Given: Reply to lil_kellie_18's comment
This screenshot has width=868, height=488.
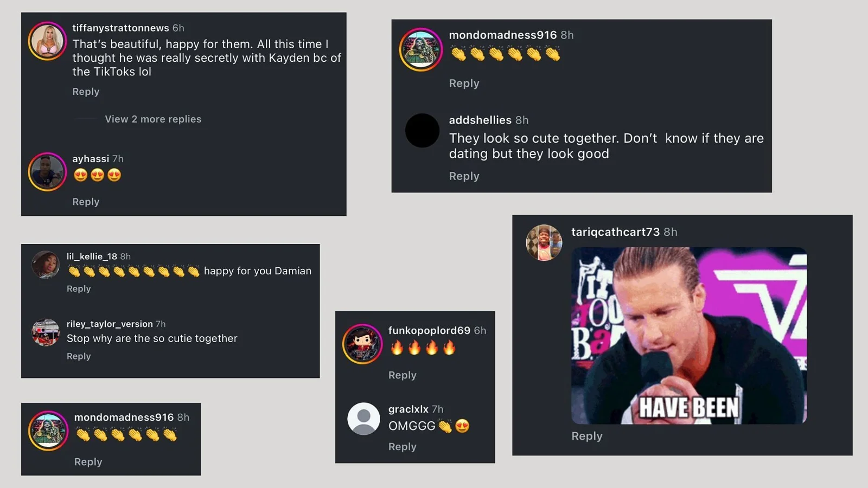Looking at the screenshot, I should (x=79, y=289).
